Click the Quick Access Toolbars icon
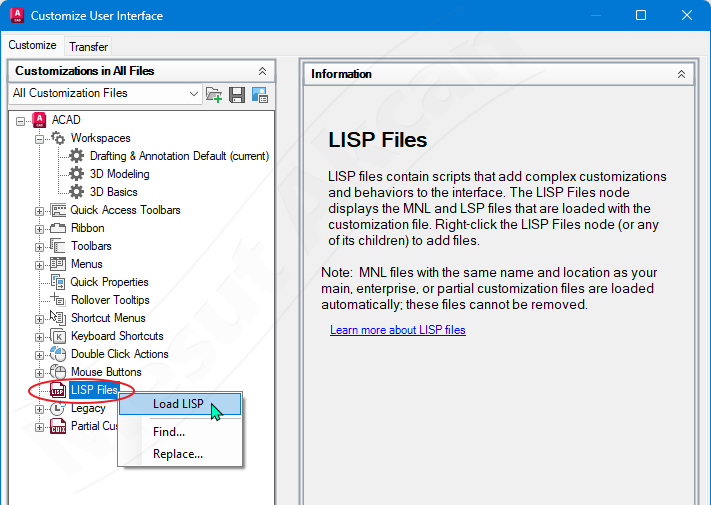Screen dimensions: 711x505 (x=58, y=210)
